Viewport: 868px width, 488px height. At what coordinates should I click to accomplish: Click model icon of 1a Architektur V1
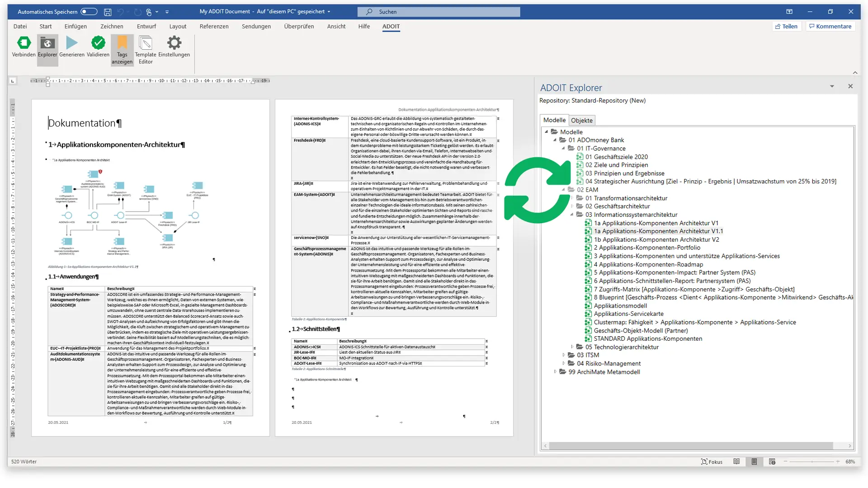[588, 223]
